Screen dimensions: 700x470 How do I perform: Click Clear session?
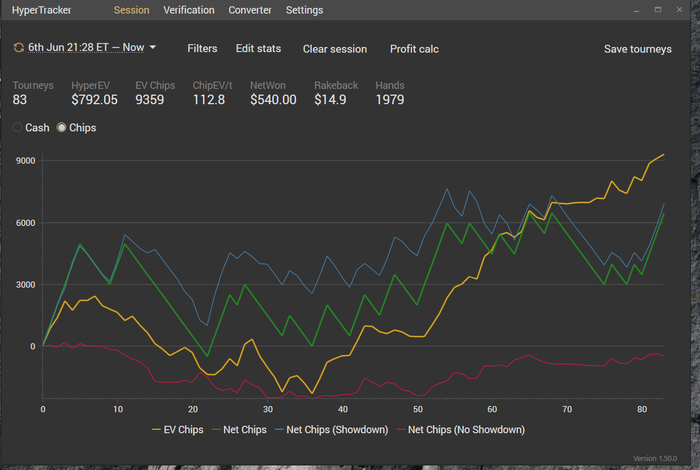[x=335, y=49]
